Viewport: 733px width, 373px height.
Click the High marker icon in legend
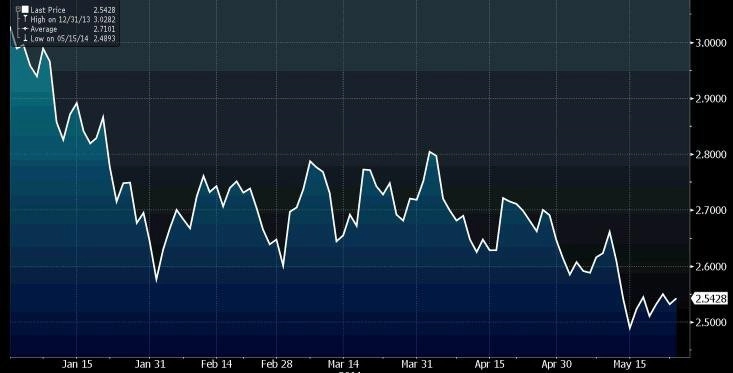(x=25, y=19)
